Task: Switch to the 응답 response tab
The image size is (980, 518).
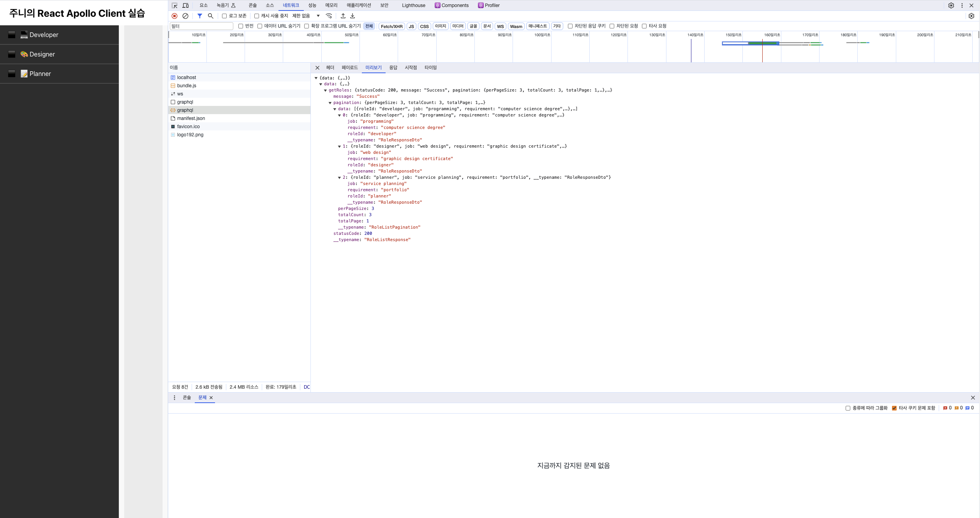Action: [x=393, y=68]
